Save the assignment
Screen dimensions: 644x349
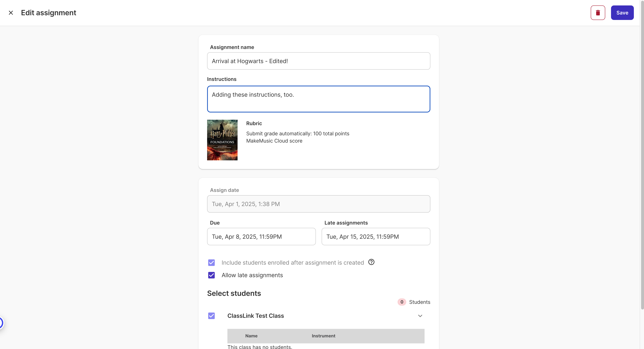click(x=622, y=13)
